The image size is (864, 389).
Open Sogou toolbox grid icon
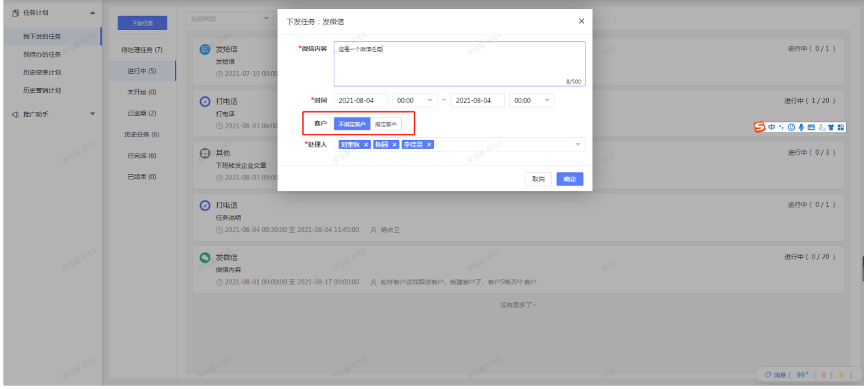pos(841,127)
